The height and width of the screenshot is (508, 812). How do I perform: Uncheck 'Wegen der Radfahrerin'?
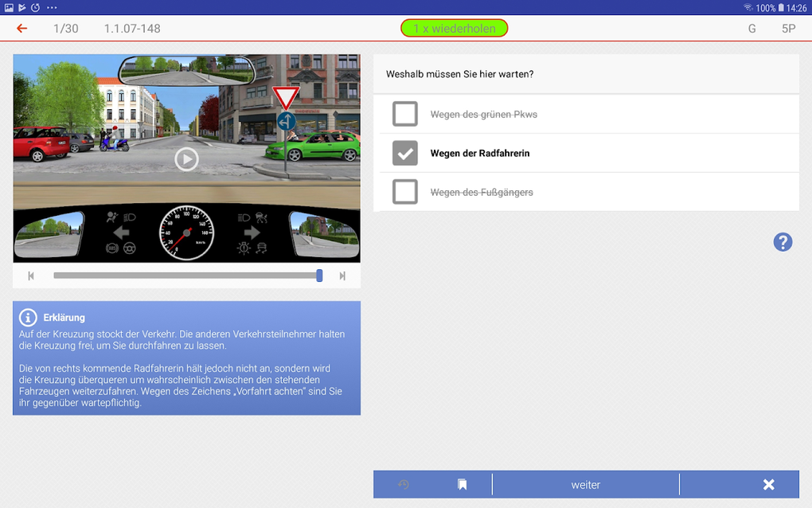(405, 153)
